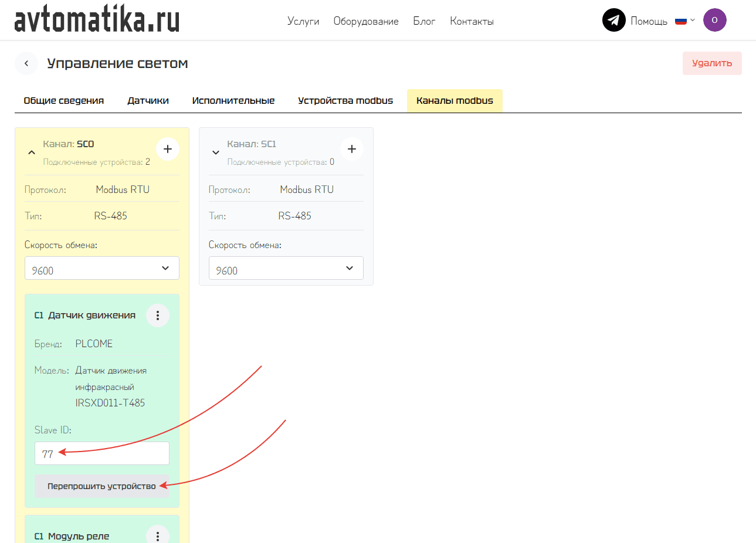
Task: Click the purple user avatar
Action: coord(714,20)
